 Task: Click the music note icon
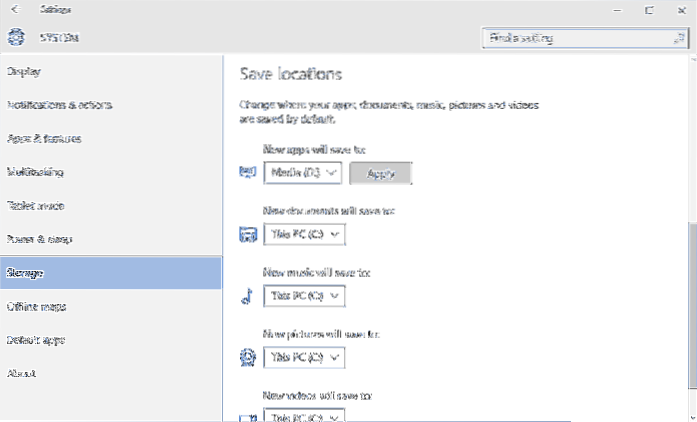(247, 296)
